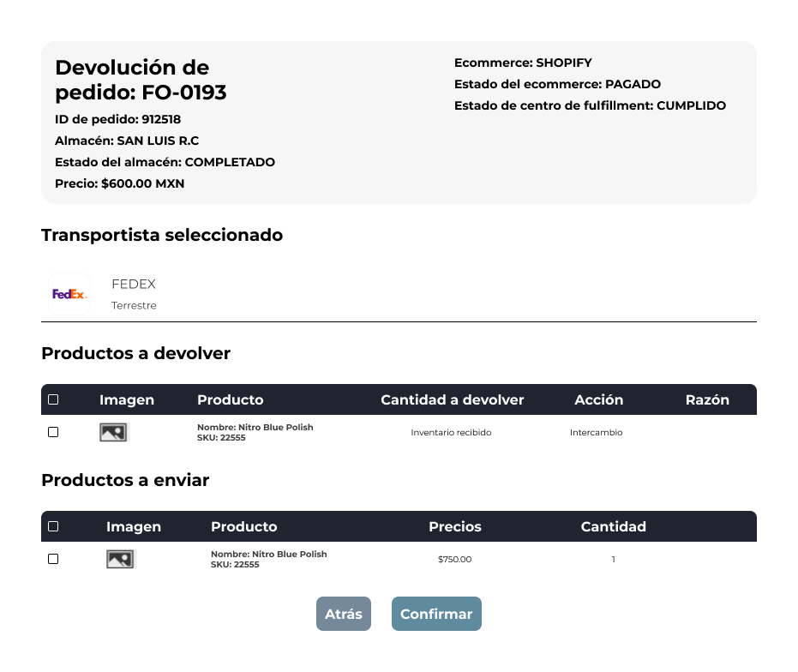Click the Acción column header
798x672 pixels.
(x=598, y=399)
